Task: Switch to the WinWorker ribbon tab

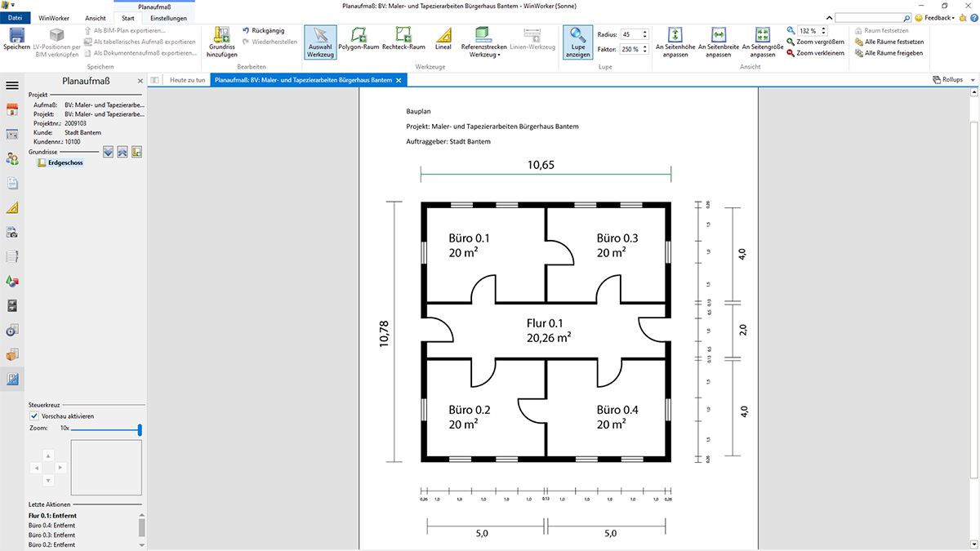Action: (x=53, y=18)
